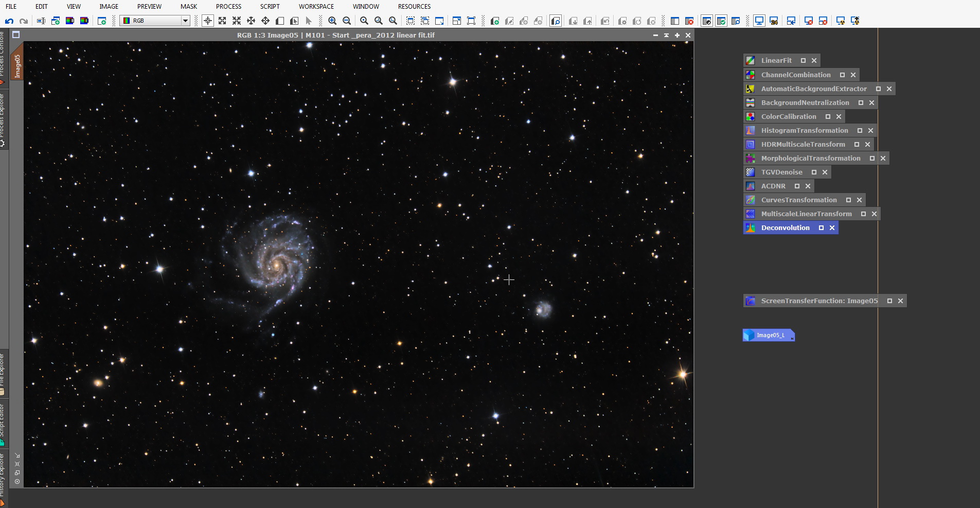Open the Script Editor side tab

click(3, 425)
